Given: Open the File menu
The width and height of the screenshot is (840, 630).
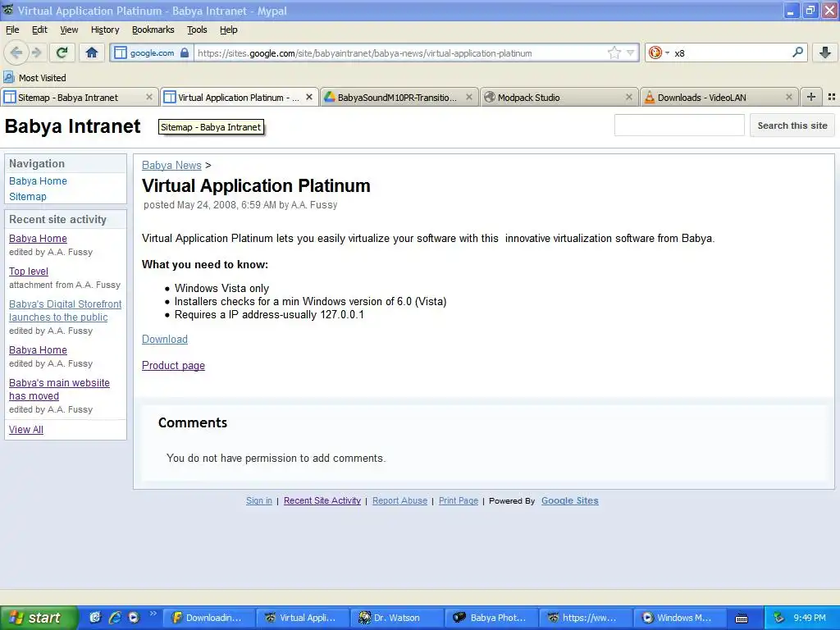Looking at the screenshot, I should pyautogui.click(x=12, y=30).
